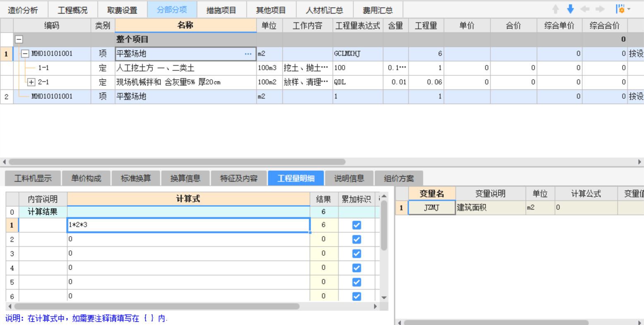This screenshot has height=325, width=644.
Task: Click the 计算式 field containing 1*2*3
Action: click(x=188, y=225)
